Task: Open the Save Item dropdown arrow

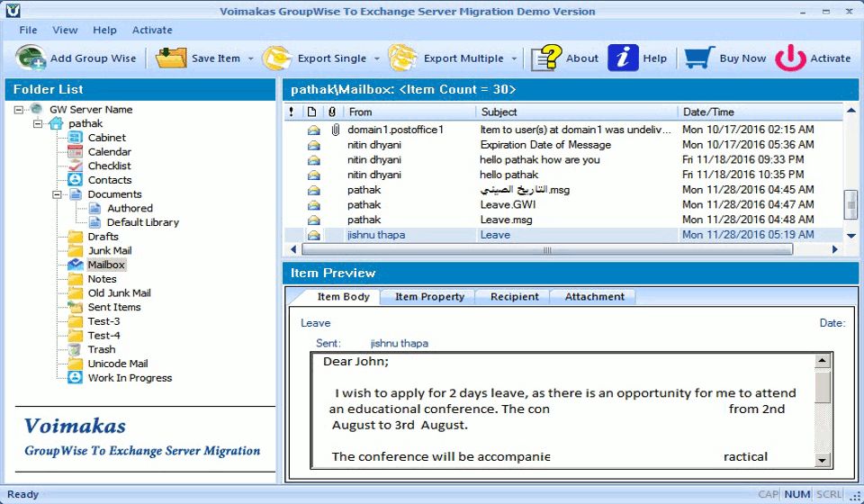Action: click(250, 58)
